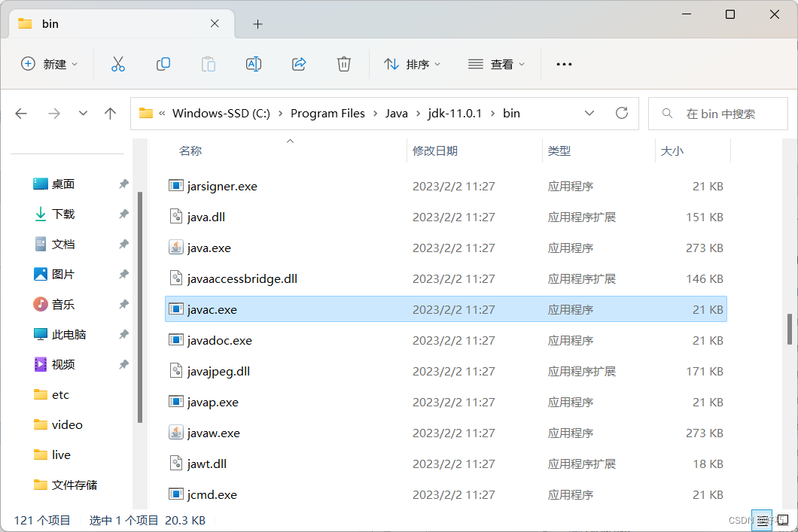Expand chevron after Program Files
Screen dimensions: 798x532
[x=375, y=114]
